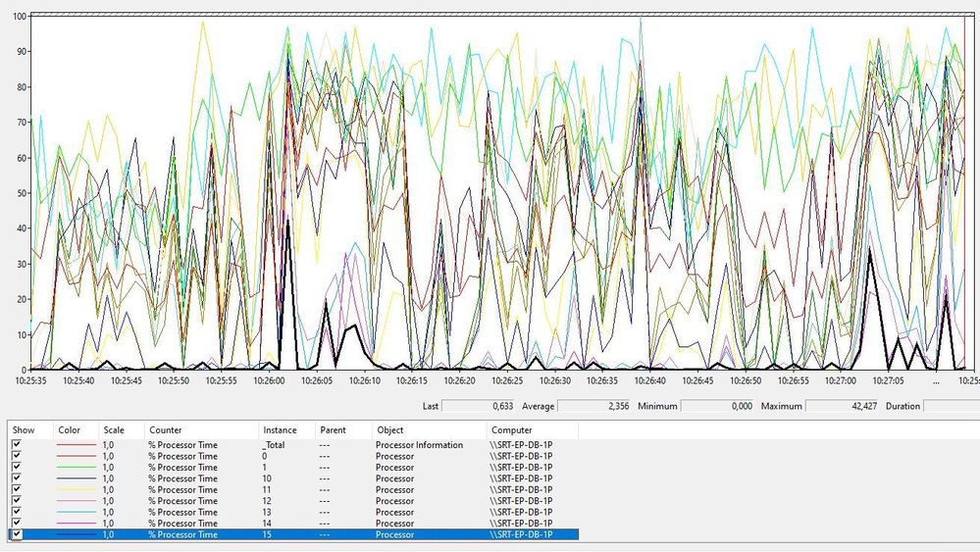The image size is (980, 552).
Task: Click the Object cell 'Processor' in the instance 10 row
Action: [394, 478]
